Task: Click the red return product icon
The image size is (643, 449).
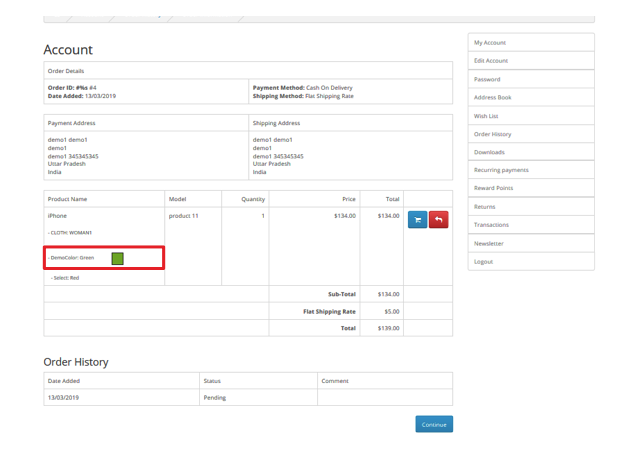Action: 438,219
